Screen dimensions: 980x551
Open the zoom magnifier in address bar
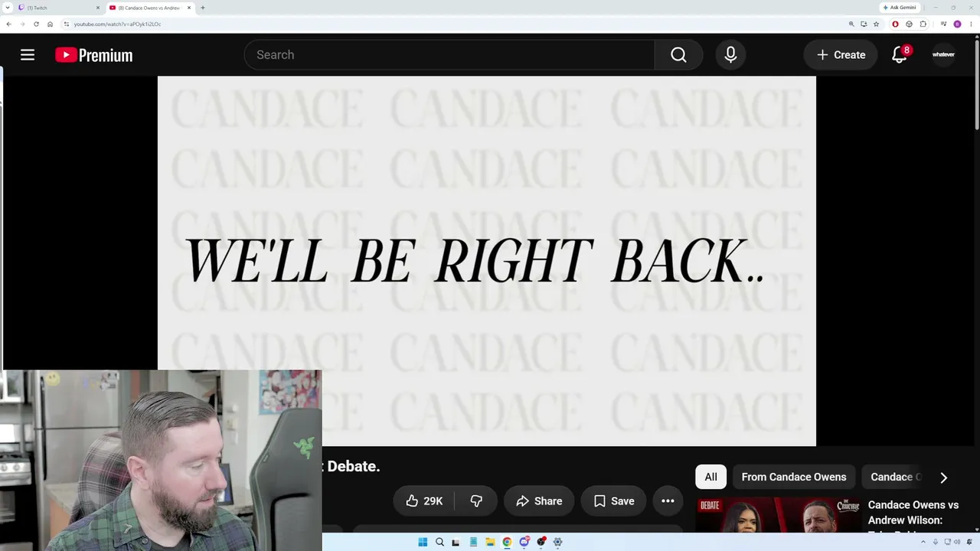tap(851, 24)
